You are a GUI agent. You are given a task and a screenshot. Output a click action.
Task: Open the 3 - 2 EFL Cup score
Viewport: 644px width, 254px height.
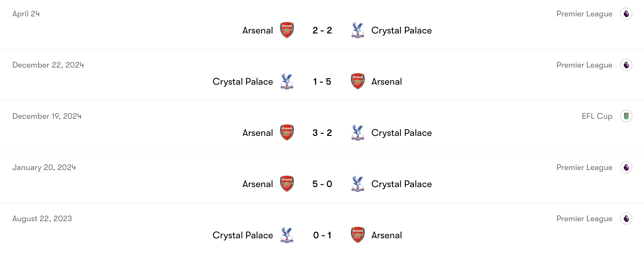pyautogui.click(x=322, y=133)
